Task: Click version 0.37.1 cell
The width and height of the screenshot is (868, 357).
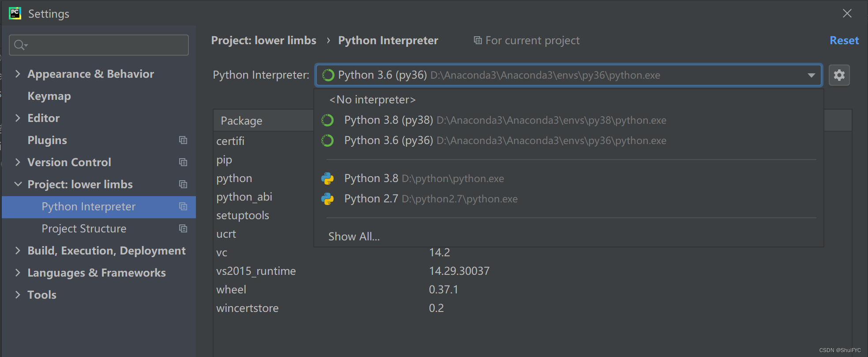Action: click(443, 289)
